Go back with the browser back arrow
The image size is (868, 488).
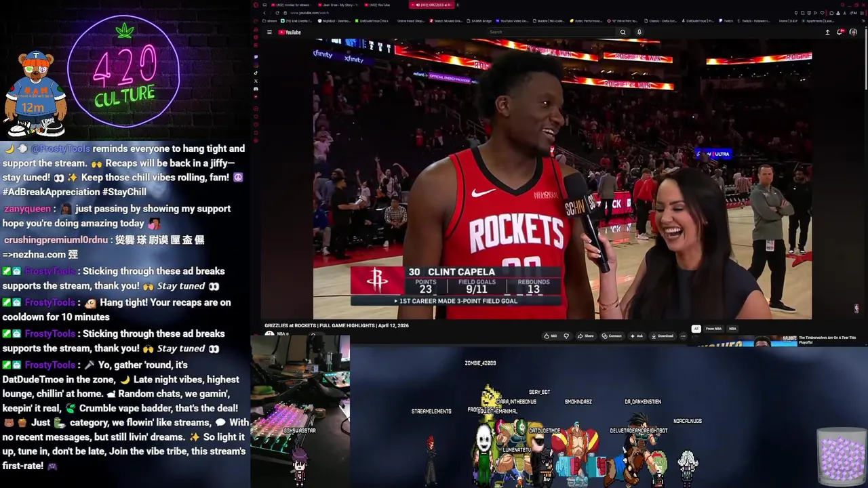coord(264,13)
